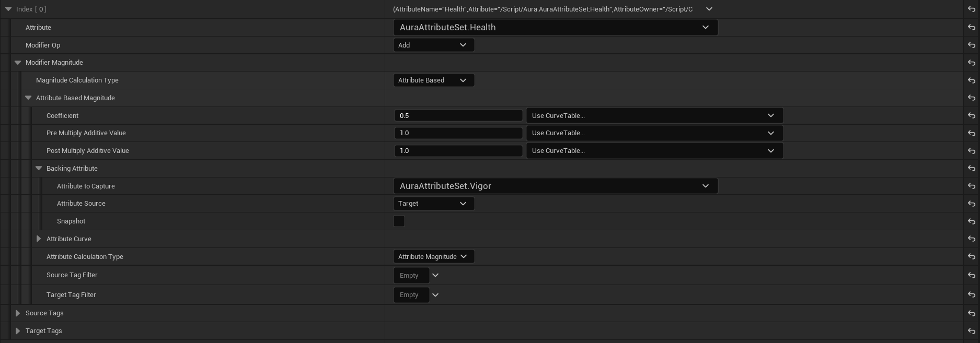Open AuraAttributeSet.Vigor capture dropdown
Viewport: 980px width, 343px height.
[x=555, y=186]
